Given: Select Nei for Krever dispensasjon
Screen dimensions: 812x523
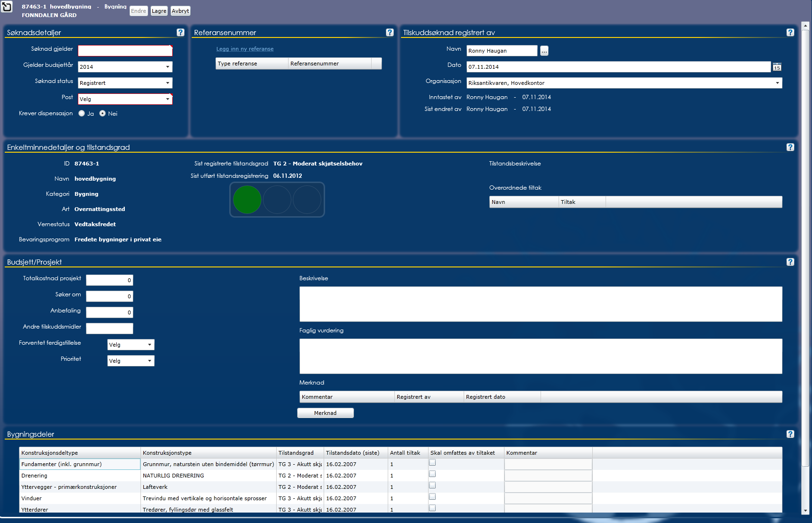Looking at the screenshot, I should pyautogui.click(x=103, y=113).
